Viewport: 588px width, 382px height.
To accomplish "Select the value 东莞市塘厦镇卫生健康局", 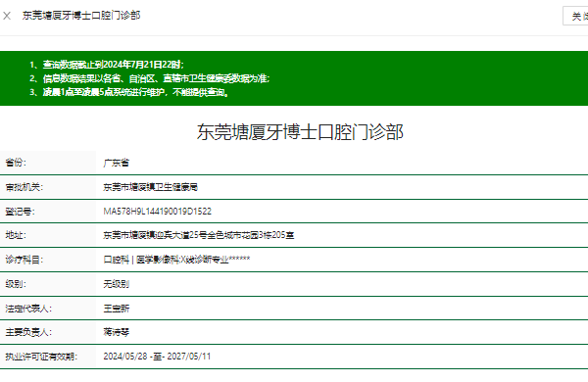I will tap(150, 187).
